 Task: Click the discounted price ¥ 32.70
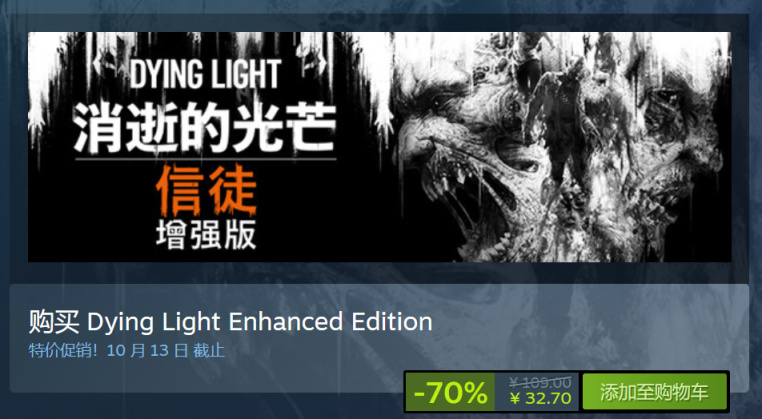pyautogui.click(x=540, y=399)
